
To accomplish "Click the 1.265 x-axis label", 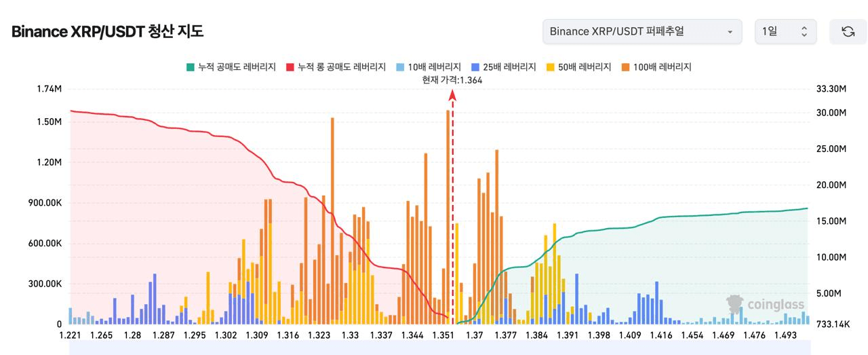I will pyautogui.click(x=101, y=335).
